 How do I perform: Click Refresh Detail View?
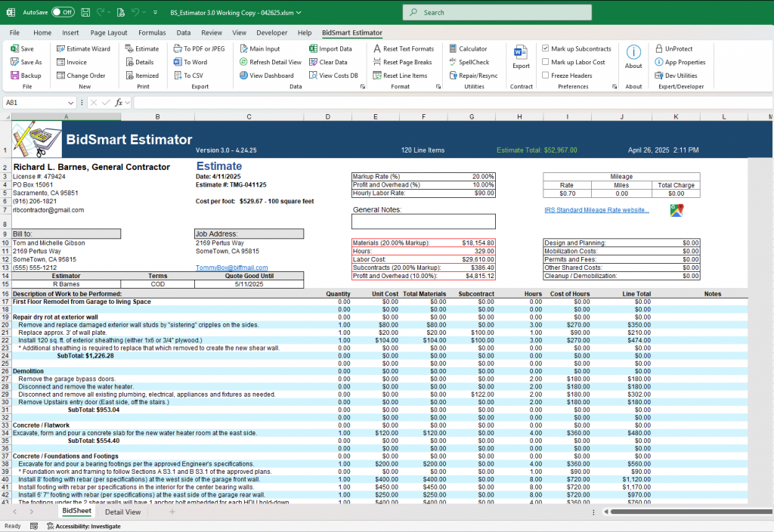271,62
